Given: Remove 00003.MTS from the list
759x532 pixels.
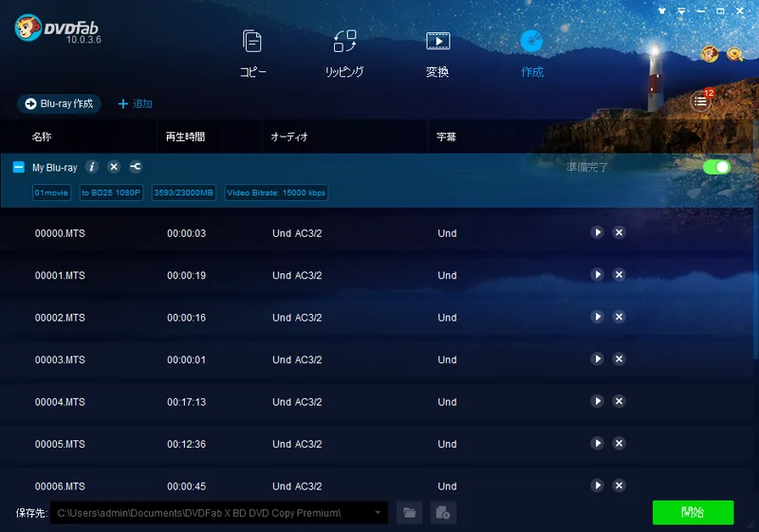Looking at the screenshot, I should 619,359.
